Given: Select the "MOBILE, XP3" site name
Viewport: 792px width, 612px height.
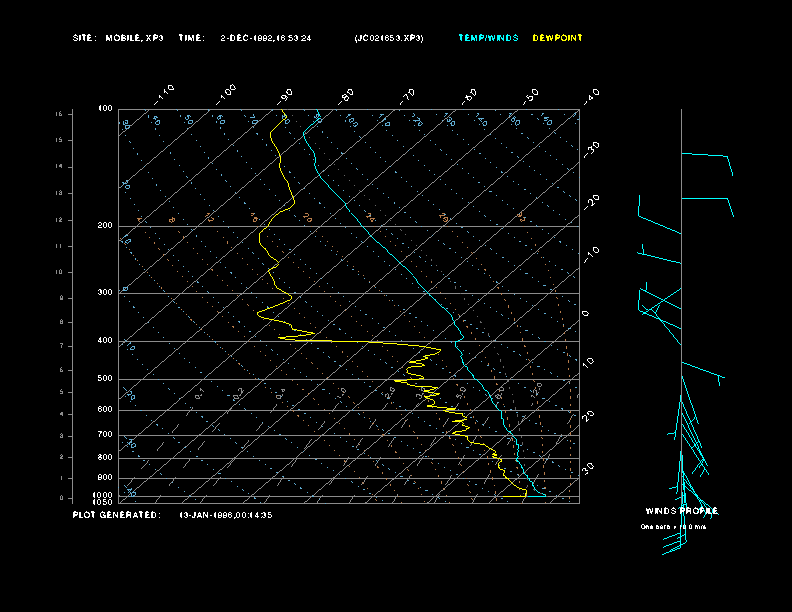Looking at the screenshot, I should tap(134, 38).
